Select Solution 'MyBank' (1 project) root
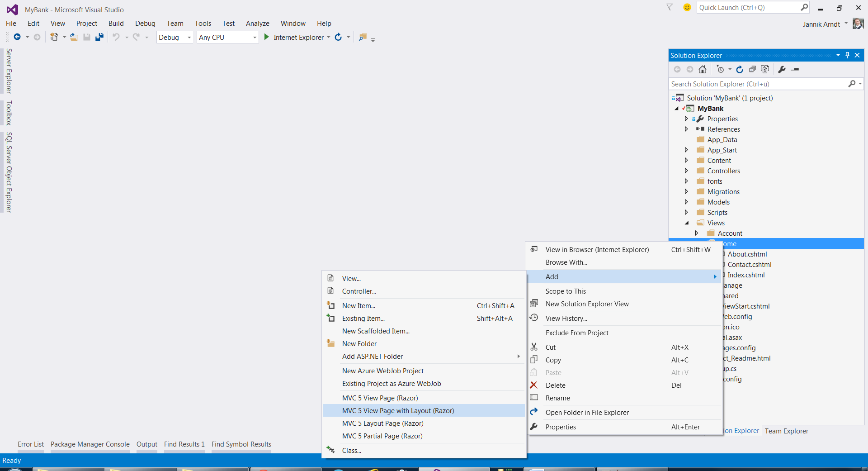Image resolution: width=868 pixels, height=471 pixels. [730, 98]
